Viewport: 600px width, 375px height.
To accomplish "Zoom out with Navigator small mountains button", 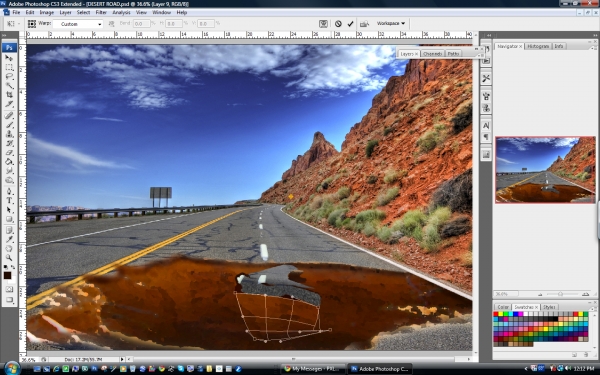I will pyautogui.click(x=540, y=294).
